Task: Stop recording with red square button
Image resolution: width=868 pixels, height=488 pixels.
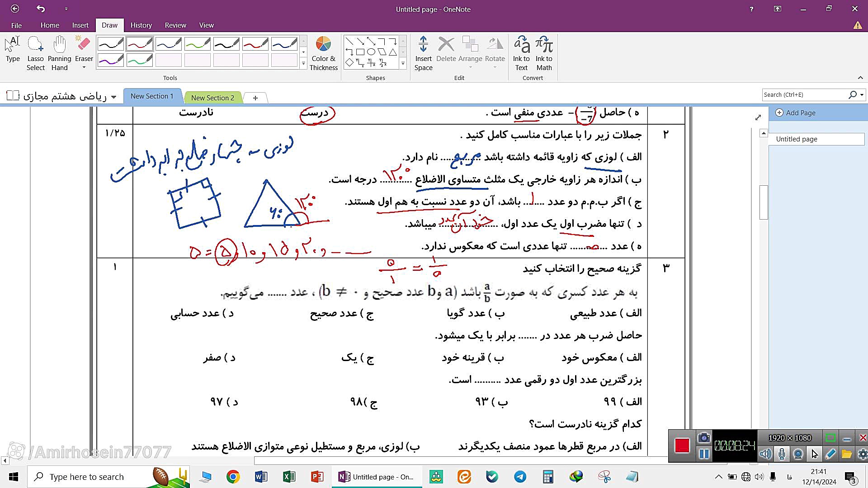Action: tap(682, 446)
